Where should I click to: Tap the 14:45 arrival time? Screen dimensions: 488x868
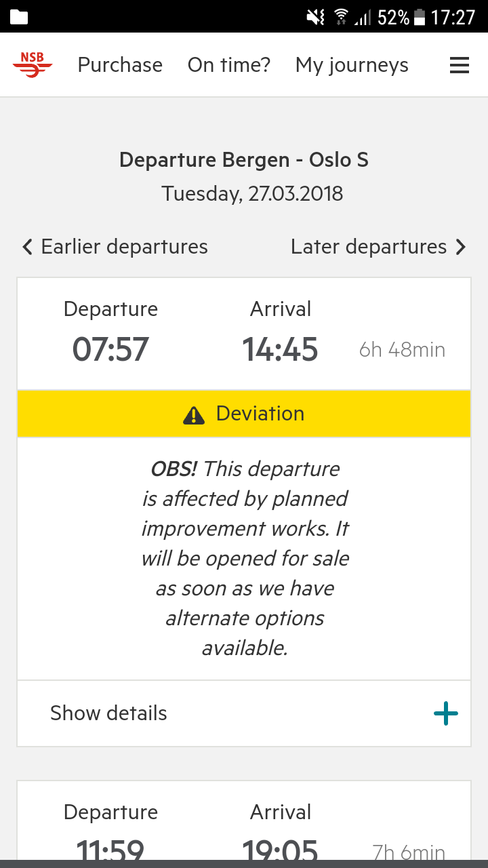pos(280,350)
